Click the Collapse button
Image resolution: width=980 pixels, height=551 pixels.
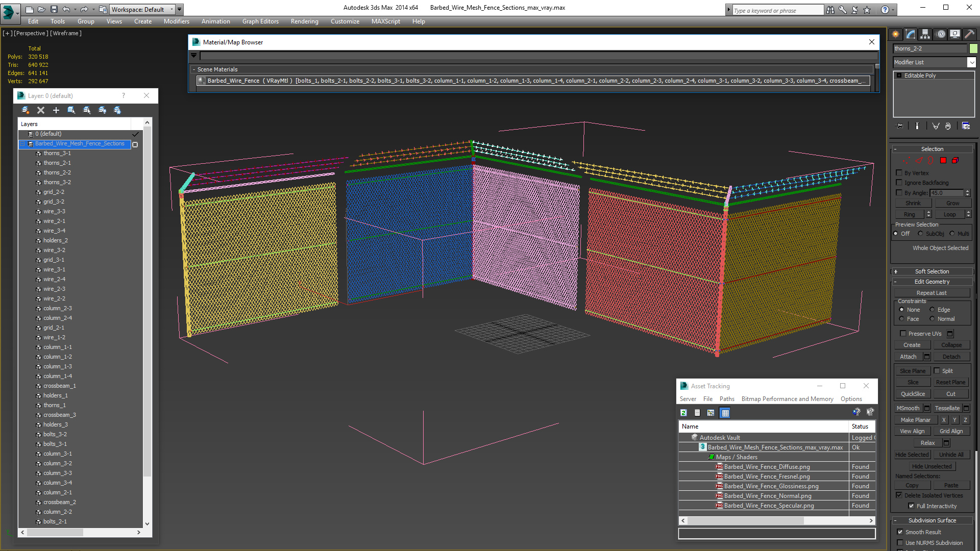tap(951, 345)
